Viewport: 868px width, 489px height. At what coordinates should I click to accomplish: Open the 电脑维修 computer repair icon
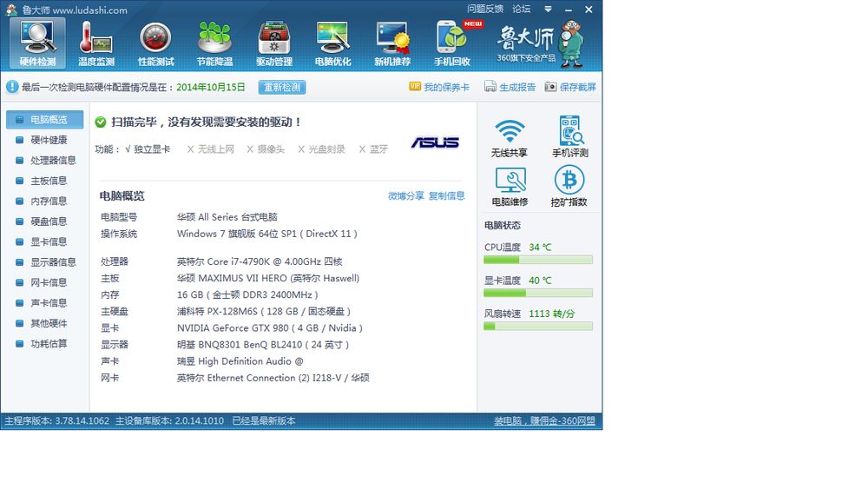pyautogui.click(x=510, y=187)
